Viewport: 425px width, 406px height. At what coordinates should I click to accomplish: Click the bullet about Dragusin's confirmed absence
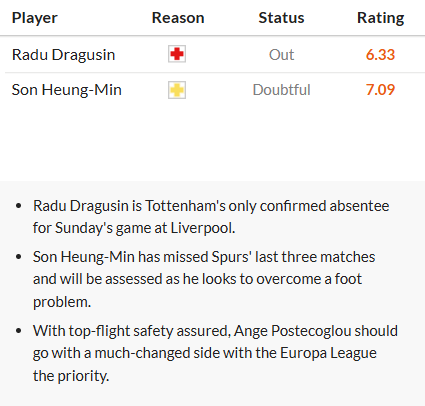(x=211, y=217)
